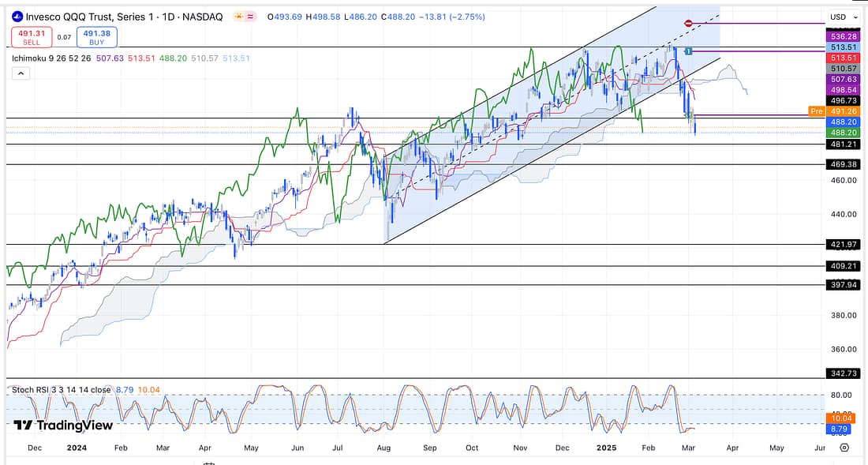Click the green 488.20 price axis label

842,133
